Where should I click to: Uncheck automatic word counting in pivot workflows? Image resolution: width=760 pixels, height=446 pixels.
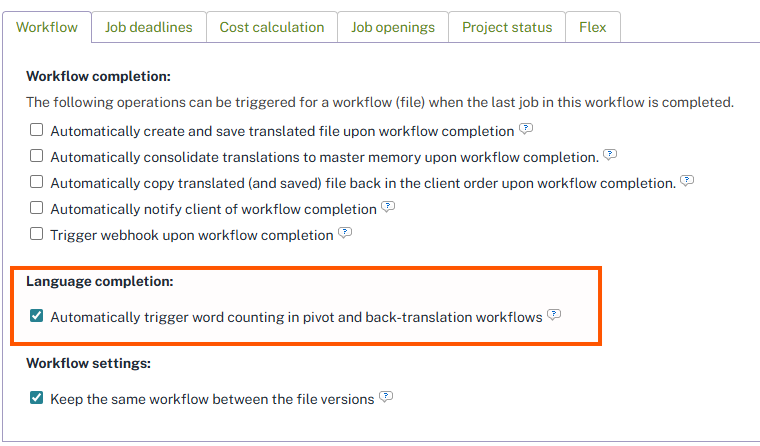(37, 316)
